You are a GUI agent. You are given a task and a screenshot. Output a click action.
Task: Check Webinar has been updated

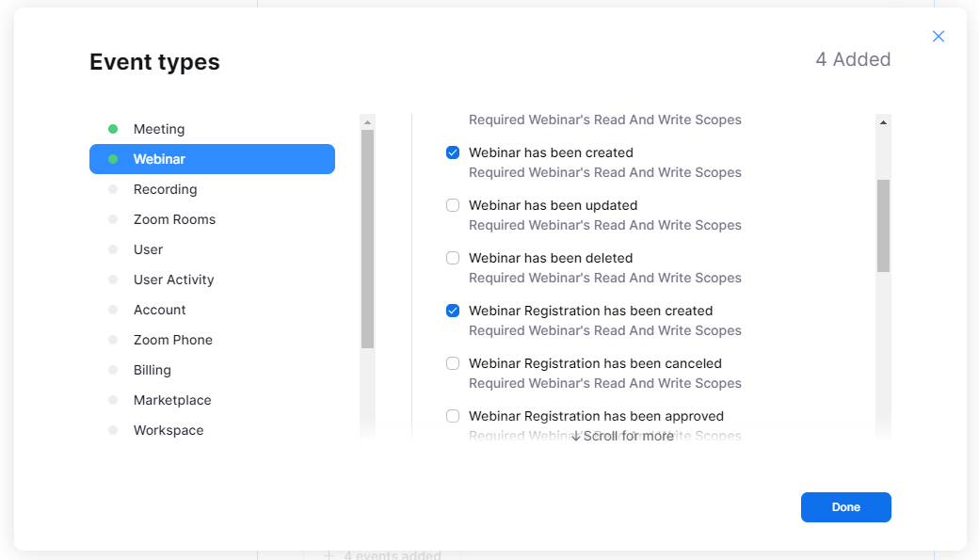pos(453,205)
